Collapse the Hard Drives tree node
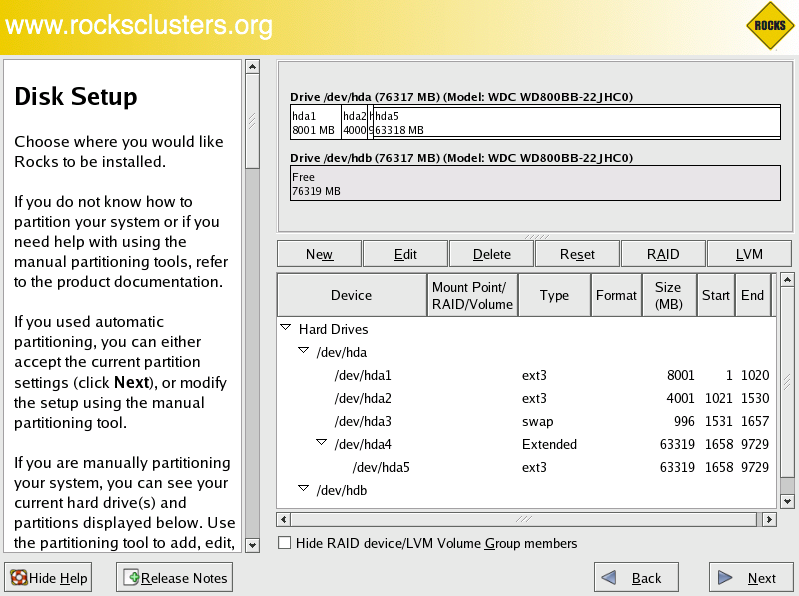The image size is (799, 596). pyautogui.click(x=286, y=328)
